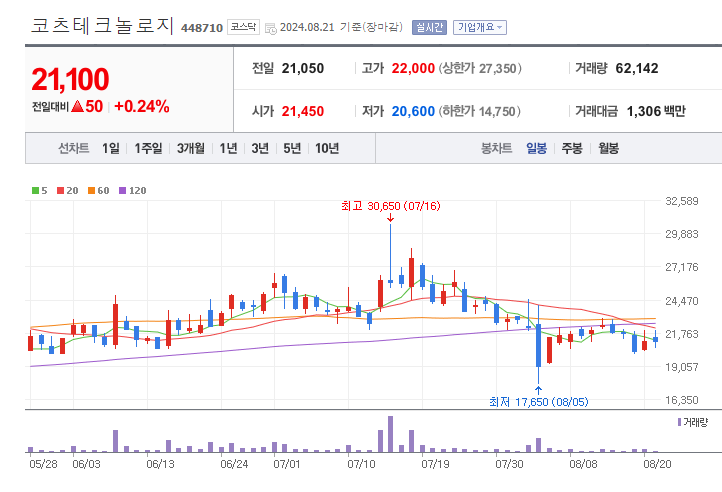Click the orange 60-day moving average swatch
This screenshot has height=492, width=722.
point(91,191)
